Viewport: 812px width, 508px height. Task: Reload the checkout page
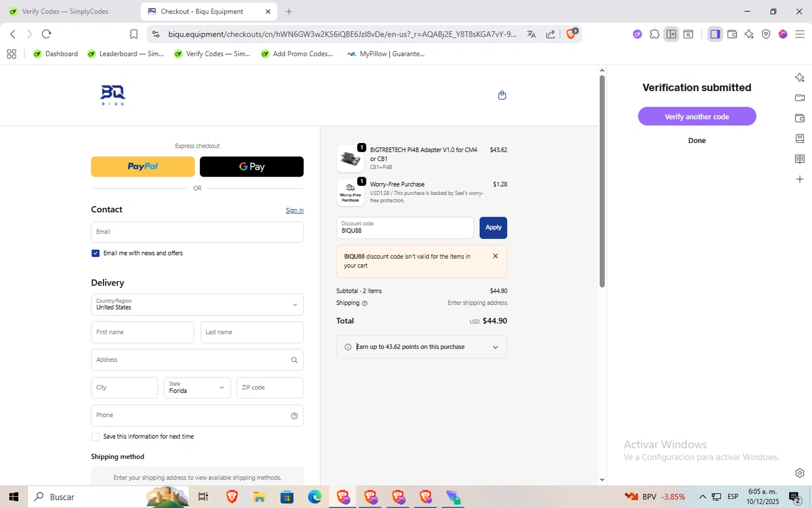[47, 34]
